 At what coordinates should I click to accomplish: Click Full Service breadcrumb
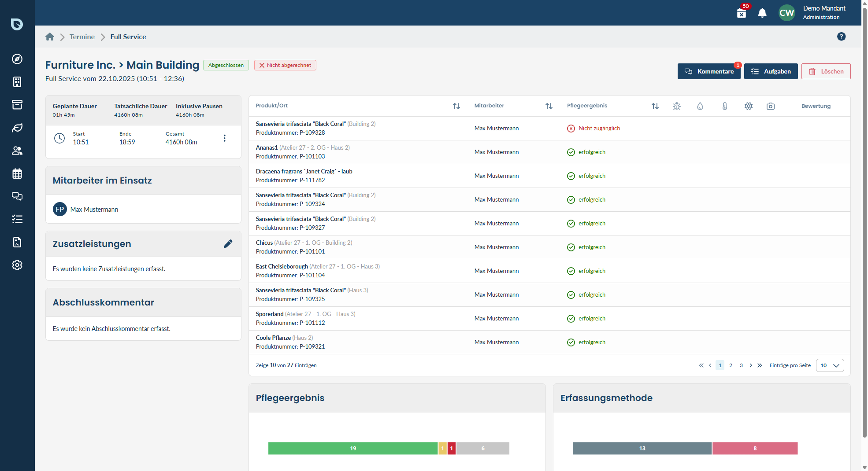click(128, 37)
